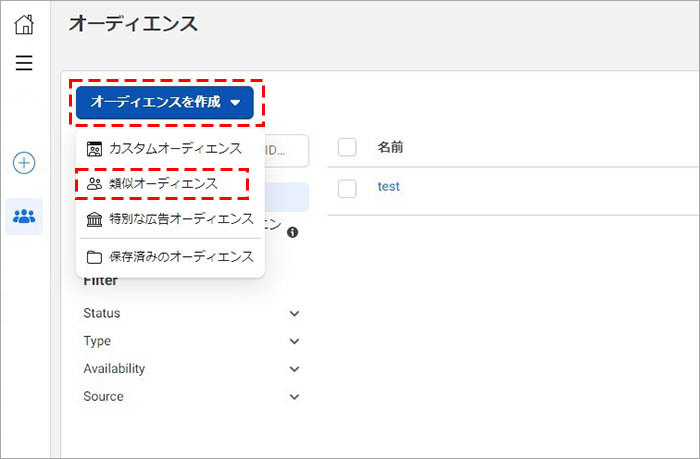The width and height of the screenshot is (700, 459).
Task: Click the custom audience icon in menu
Action: (x=95, y=149)
